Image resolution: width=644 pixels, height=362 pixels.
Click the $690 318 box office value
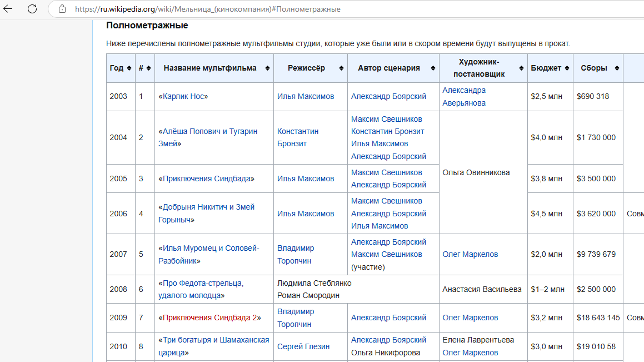593,97
